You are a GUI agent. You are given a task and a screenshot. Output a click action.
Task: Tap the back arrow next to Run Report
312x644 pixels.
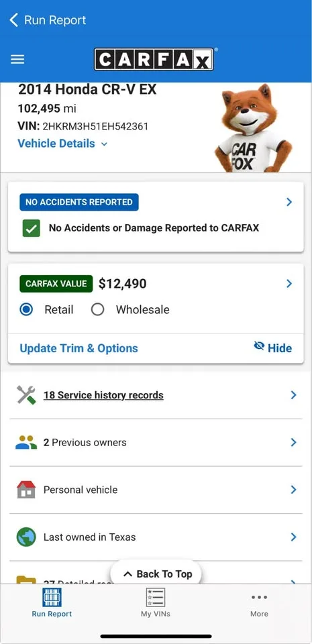(x=14, y=19)
